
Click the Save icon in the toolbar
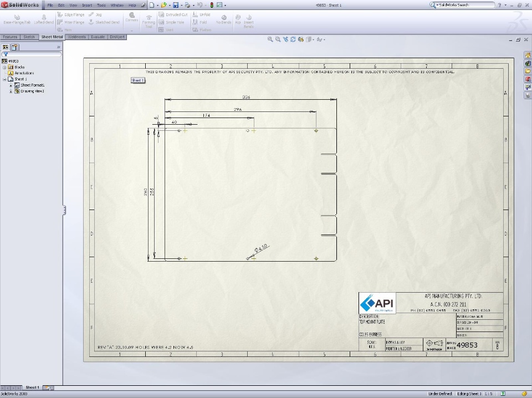point(176,5)
